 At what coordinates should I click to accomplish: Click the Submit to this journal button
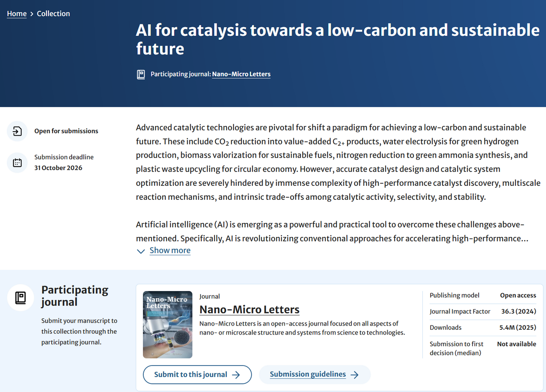click(x=197, y=374)
